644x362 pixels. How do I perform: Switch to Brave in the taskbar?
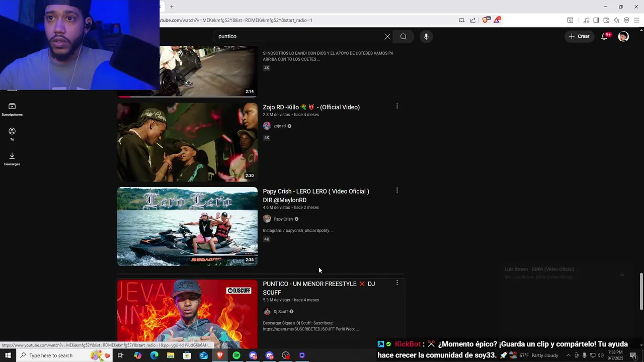click(x=220, y=355)
